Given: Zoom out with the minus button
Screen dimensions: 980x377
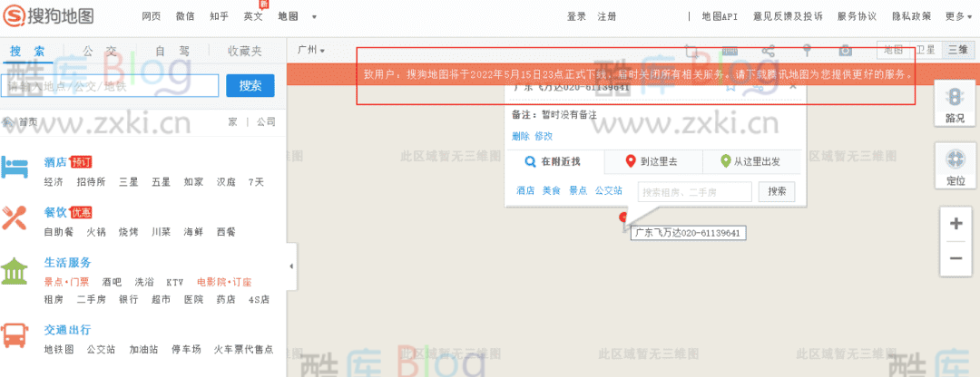Looking at the screenshot, I should (x=955, y=258).
